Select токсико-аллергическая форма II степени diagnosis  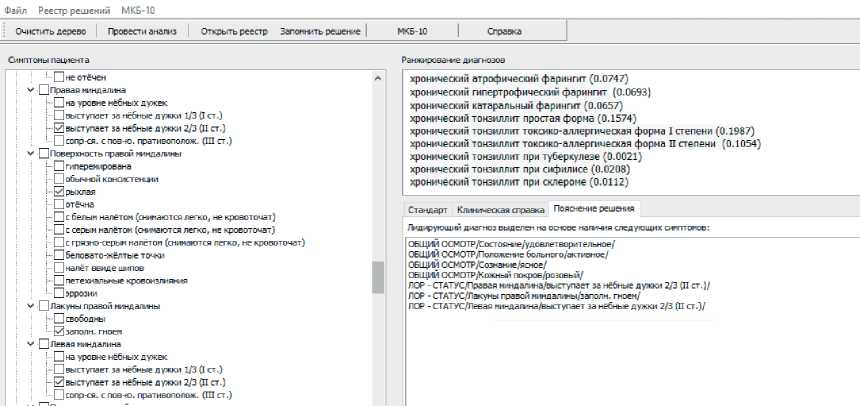585,144
